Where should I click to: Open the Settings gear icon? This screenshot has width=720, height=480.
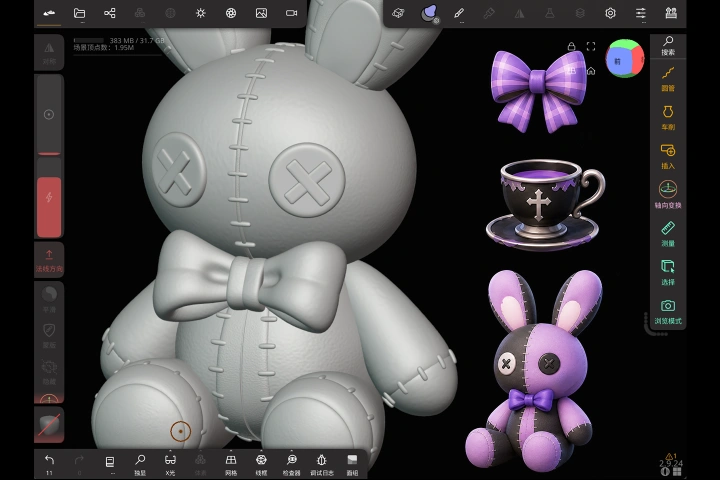tap(610, 13)
